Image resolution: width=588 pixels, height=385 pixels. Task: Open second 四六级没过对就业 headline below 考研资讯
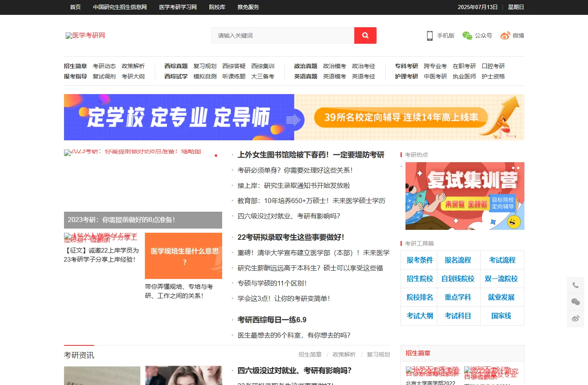(x=294, y=371)
